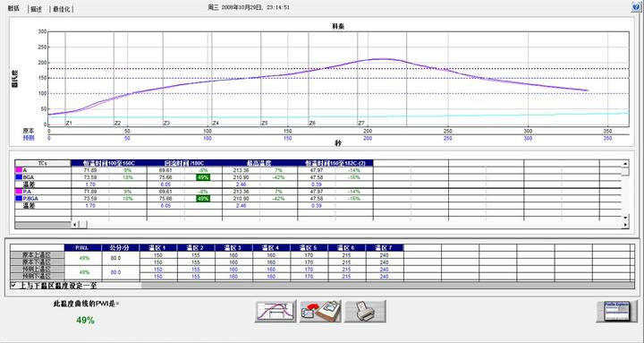Click the printer icon button

coord(365,312)
